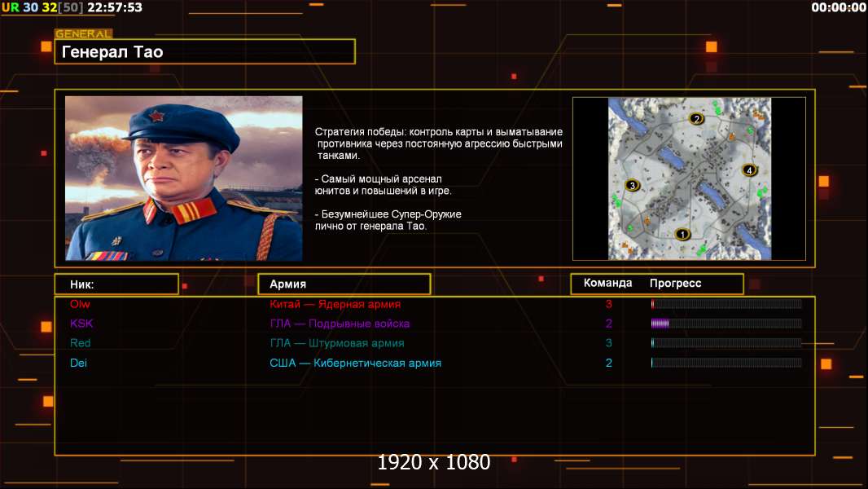Click the 'GENERAL' label tag
The height and width of the screenshot is (489, 868).
click(x=84, y=33)
